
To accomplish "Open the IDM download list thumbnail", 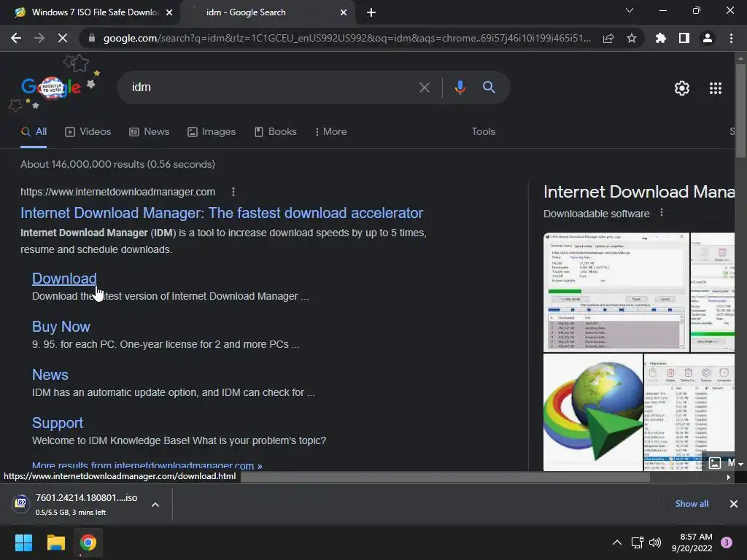I will click(689, 413).
